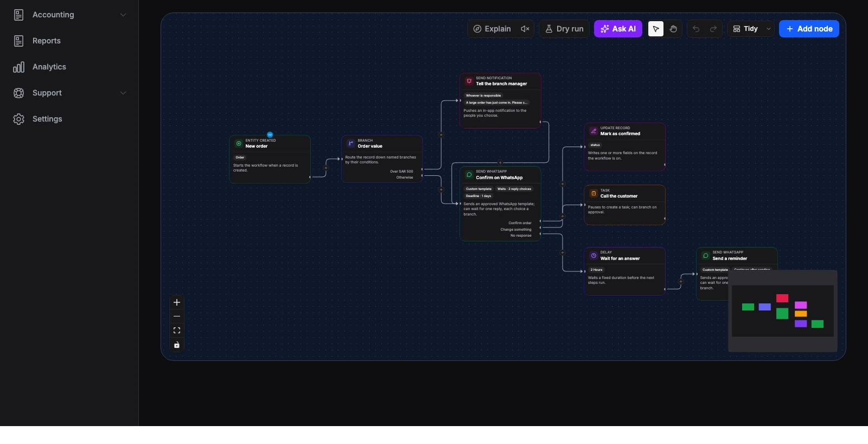Click Send a reminder WhatsApp icon
Image resolution: width=868 pixels, height=444 pixels.
click(706, 255)
